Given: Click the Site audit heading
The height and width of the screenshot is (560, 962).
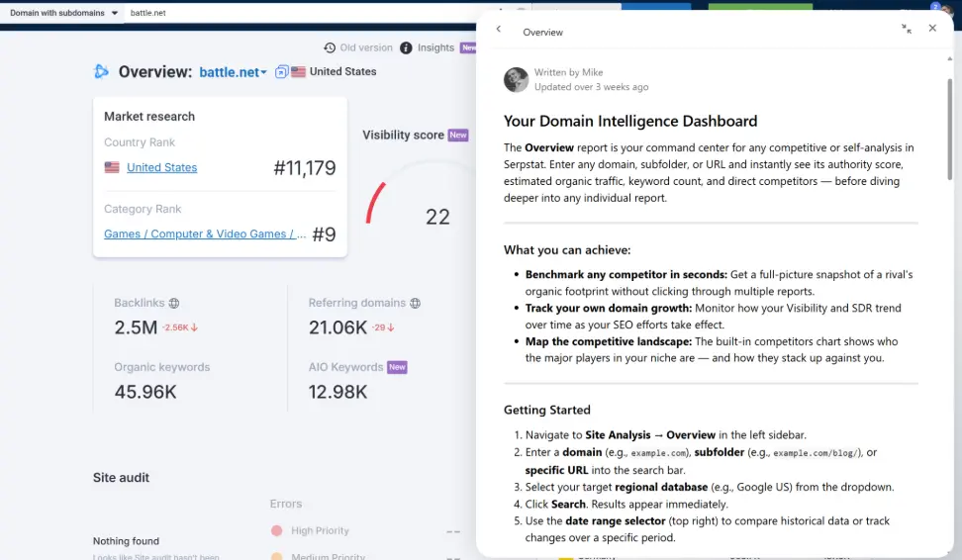Looking at the screenshot, I should click(x=121, y=478).
